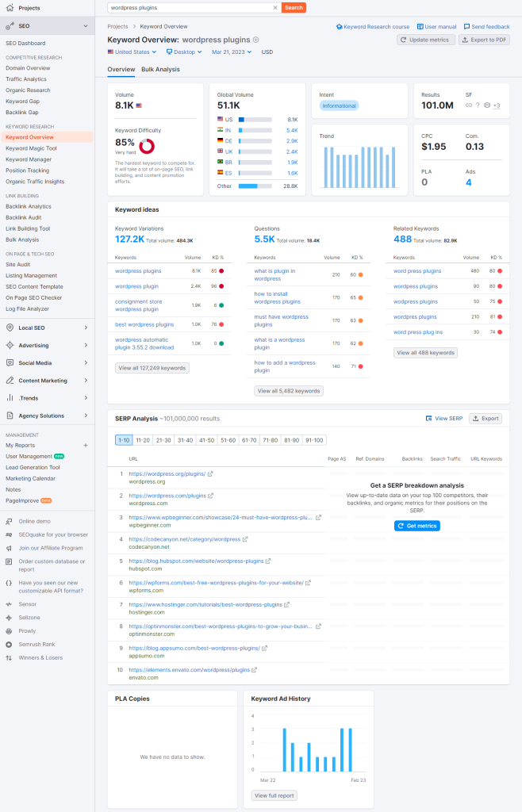This screenshot has width=522, height=812.
Task: Click the Advertising target icon
Action: [10, 346]
